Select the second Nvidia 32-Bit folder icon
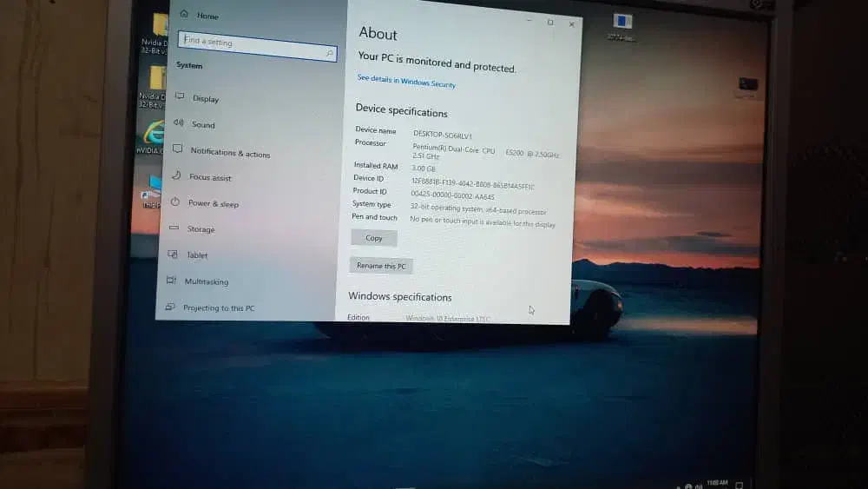The height and width of the screenshot is (489, 868). coord(158,77)
